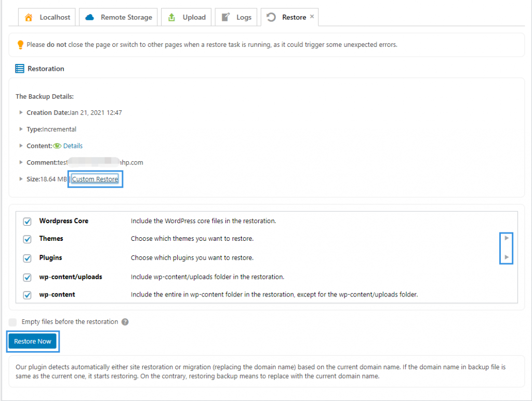Open the Upload tab
This screenshot has width=532, height=401.
pos(186,17)
